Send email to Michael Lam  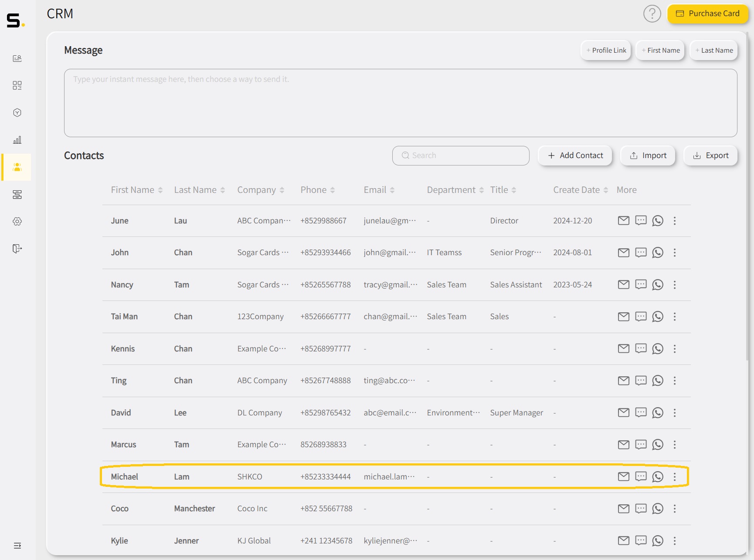tap(624, 477)
